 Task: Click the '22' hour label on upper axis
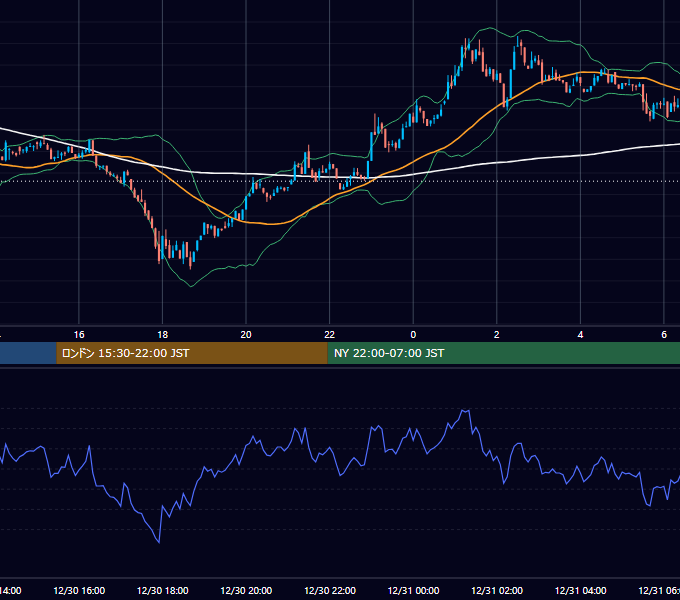330,335
